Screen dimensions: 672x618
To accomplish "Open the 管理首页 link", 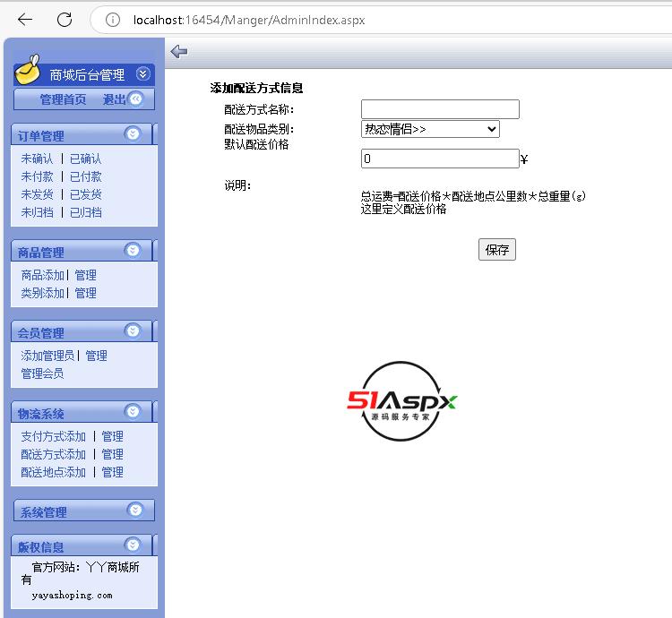I will point(63,99).
